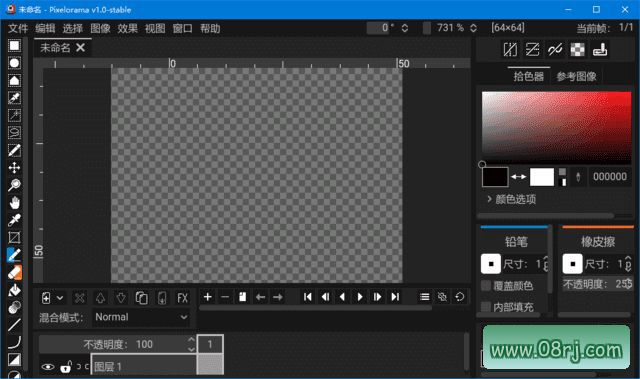
Task: Adjust layer 不透明度 stepper arrows
Action: (191, 344)
